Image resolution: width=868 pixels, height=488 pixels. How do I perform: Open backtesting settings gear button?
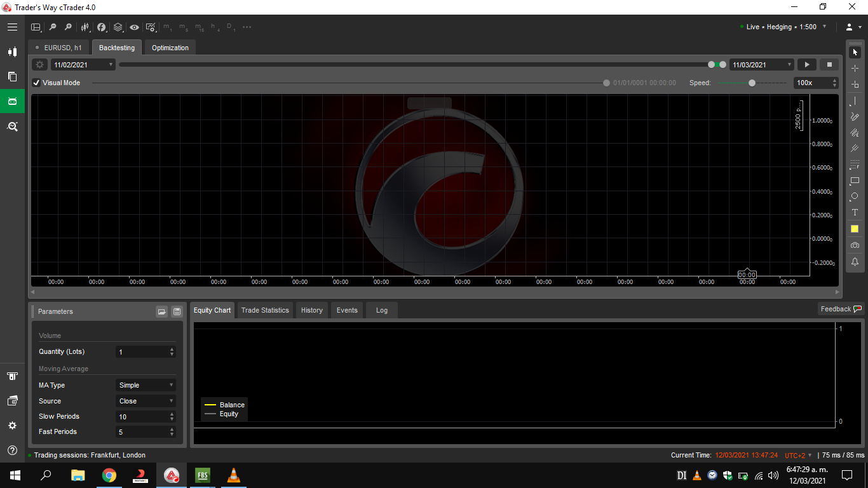click(x=40, y=64)
